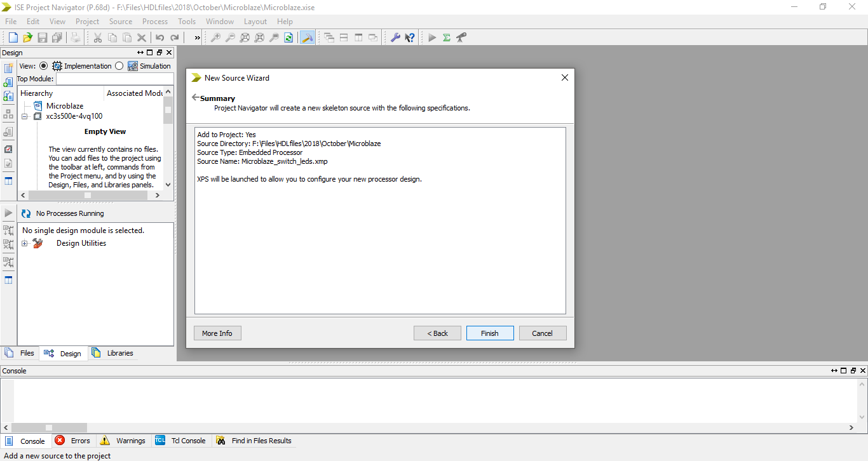Collapse the xc3s500e-4vq100 tree node

25,116
